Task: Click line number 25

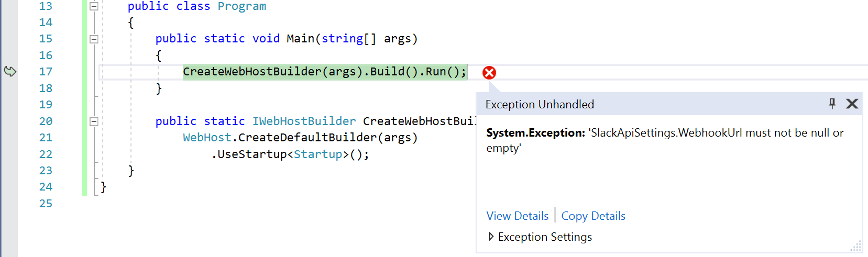Action: [x=46, y=204]
